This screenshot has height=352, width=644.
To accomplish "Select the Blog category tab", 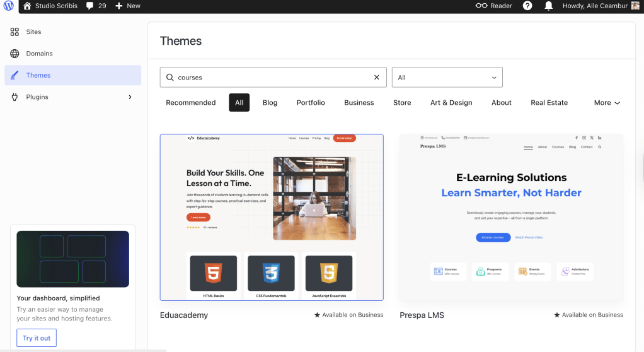I will coord(270,102).
